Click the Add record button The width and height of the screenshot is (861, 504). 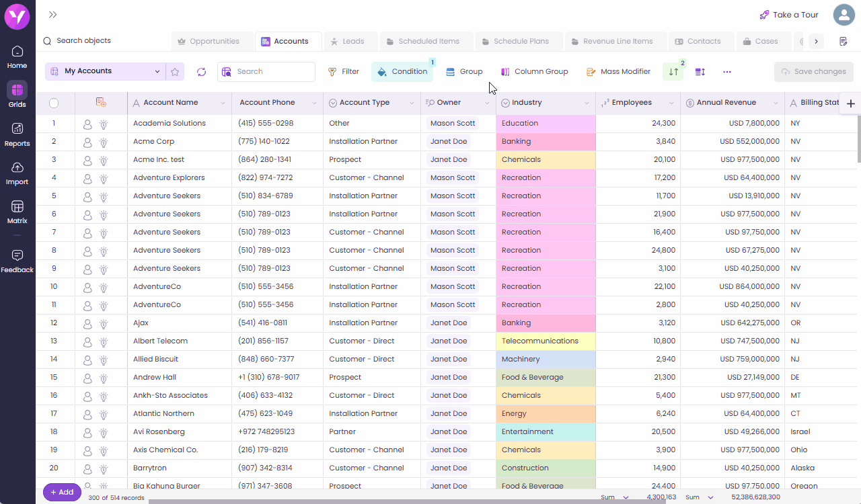pos(62,492)
